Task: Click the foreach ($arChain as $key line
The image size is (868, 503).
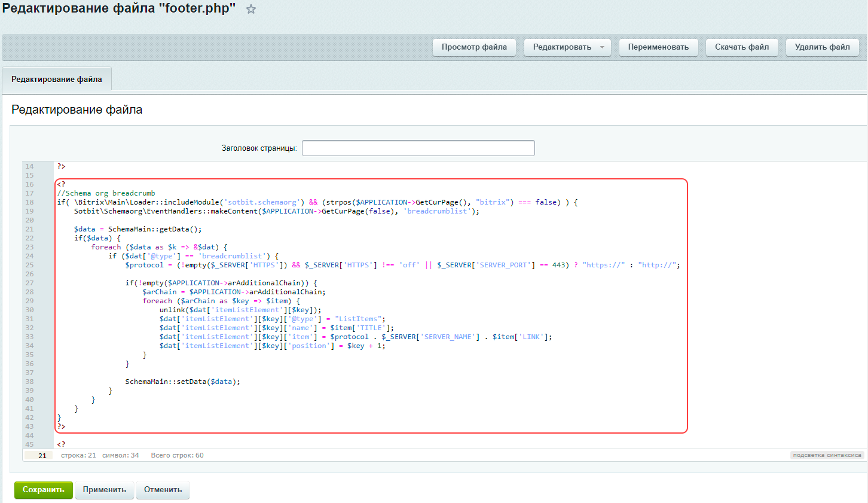Action: 221,301
